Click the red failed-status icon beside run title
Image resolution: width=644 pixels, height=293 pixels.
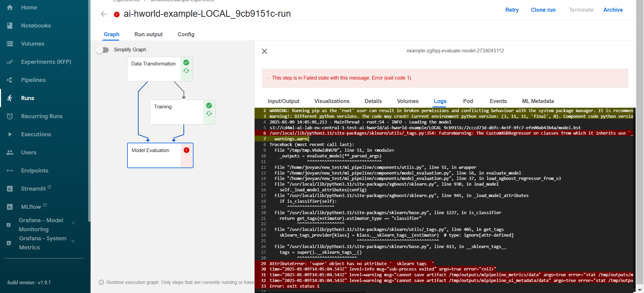tap(117, 14)
